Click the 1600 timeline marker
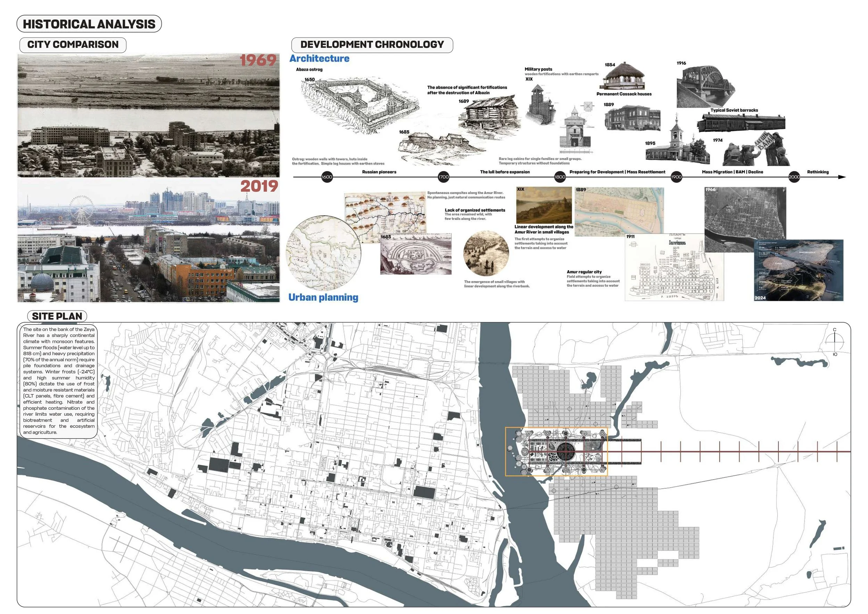The image size is (868, 614). 327,177
